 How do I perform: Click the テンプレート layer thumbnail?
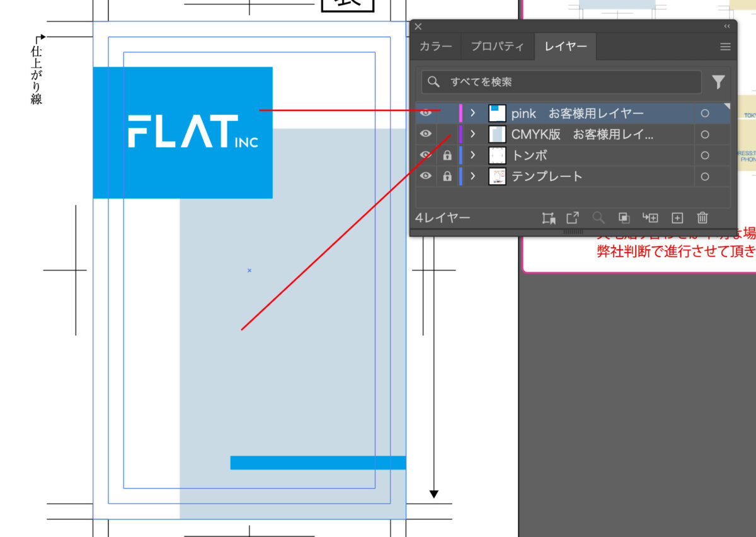[x=497, y=176]
